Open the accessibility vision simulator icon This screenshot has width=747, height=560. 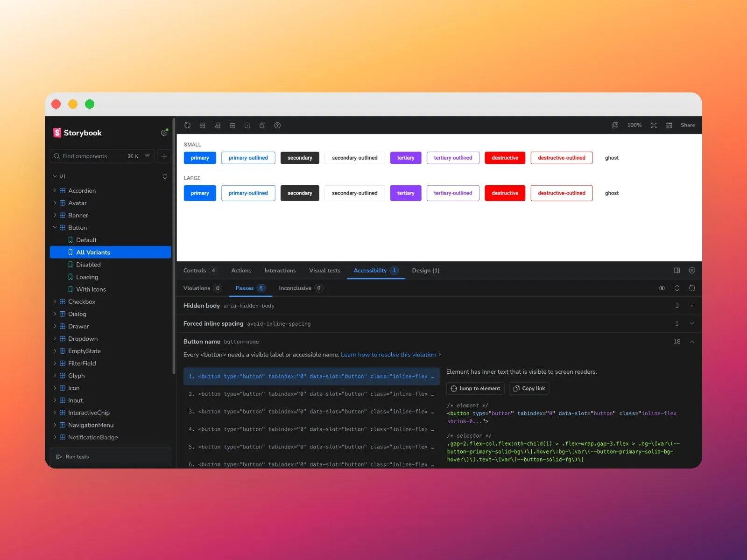277,125
